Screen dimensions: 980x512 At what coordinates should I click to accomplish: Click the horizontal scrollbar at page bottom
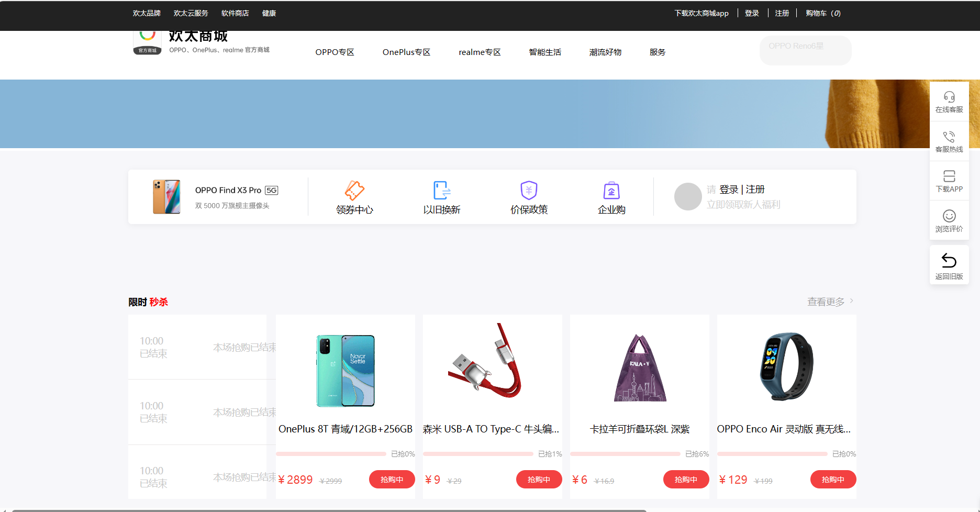329,510
